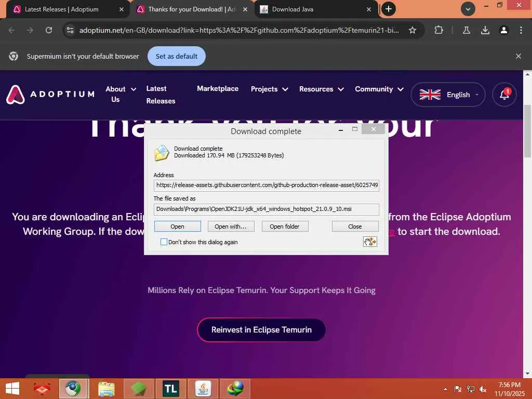This screenshot has height=399, width=532.
Task: Click the download Address field
Action: [267, 185]
